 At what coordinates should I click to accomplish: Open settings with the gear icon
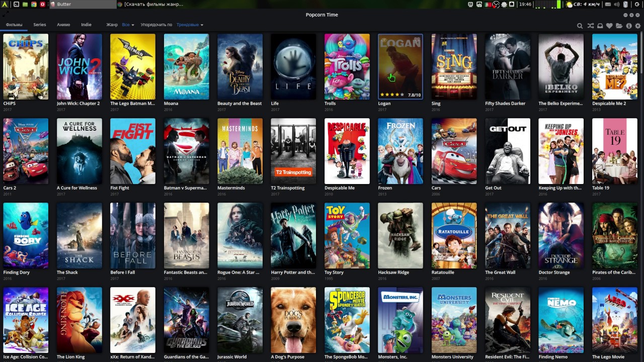(637, 26)
